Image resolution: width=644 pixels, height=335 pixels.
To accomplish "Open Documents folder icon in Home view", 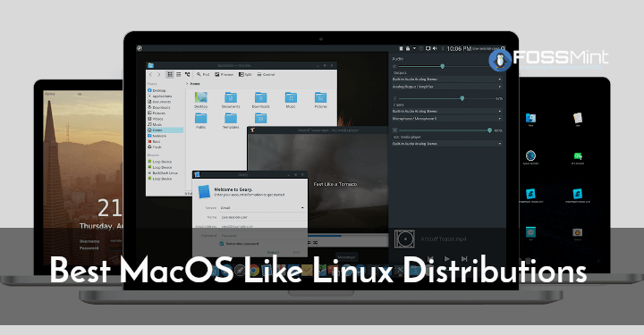I will (x=231, y=100).
